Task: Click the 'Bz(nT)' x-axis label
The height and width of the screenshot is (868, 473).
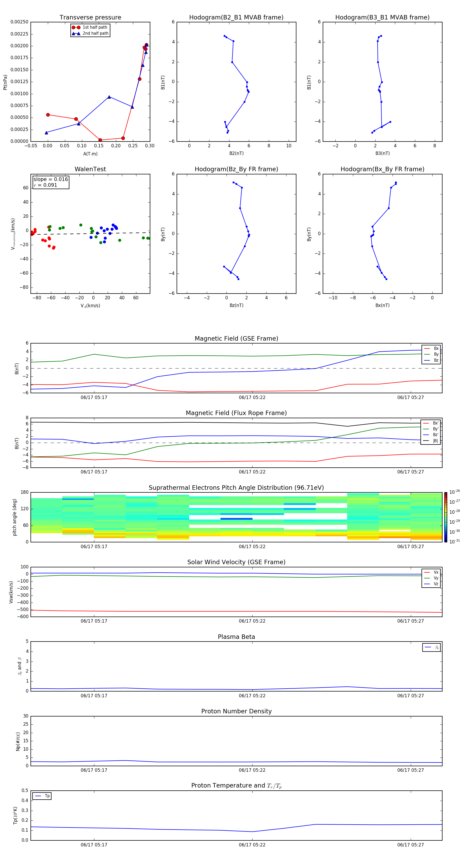Action: [x=236, y=305]
